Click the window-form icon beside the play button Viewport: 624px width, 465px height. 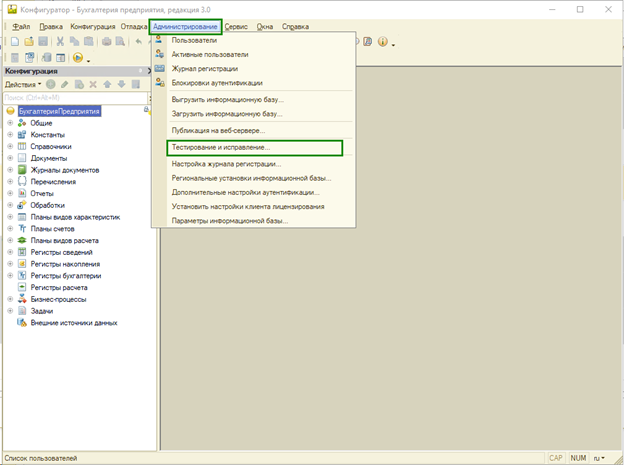60,58
